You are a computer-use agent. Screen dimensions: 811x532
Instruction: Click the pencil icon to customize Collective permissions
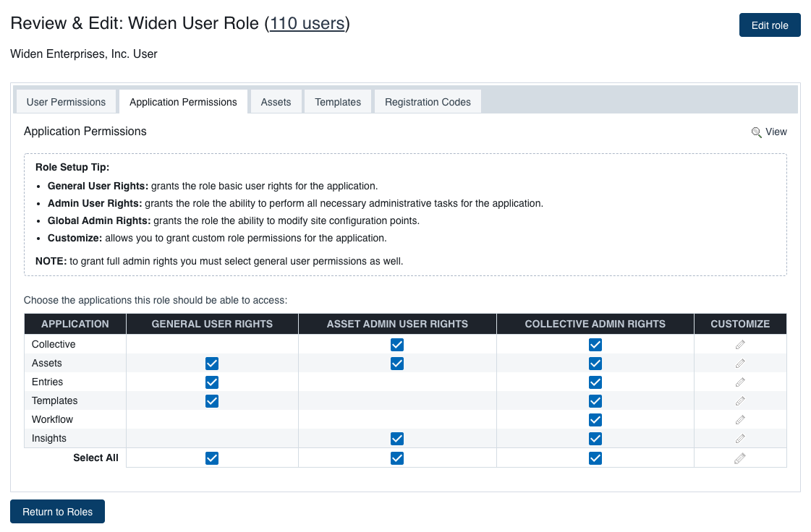739,345
